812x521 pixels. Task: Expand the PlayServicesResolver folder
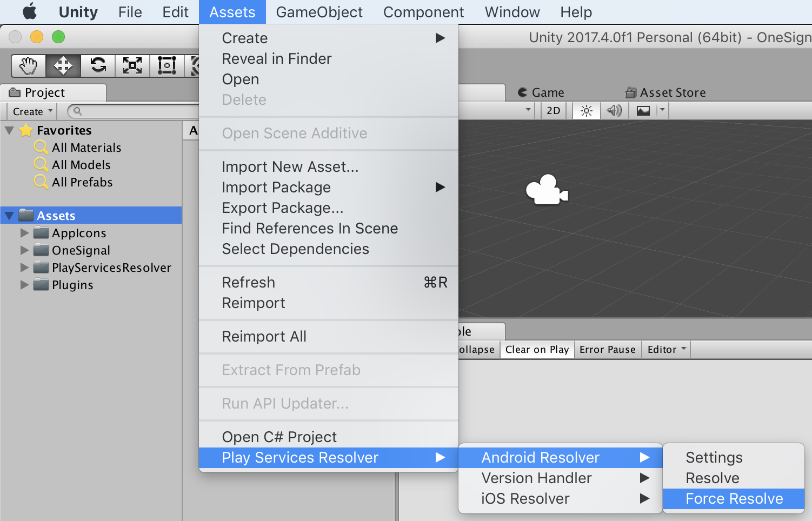24,268
